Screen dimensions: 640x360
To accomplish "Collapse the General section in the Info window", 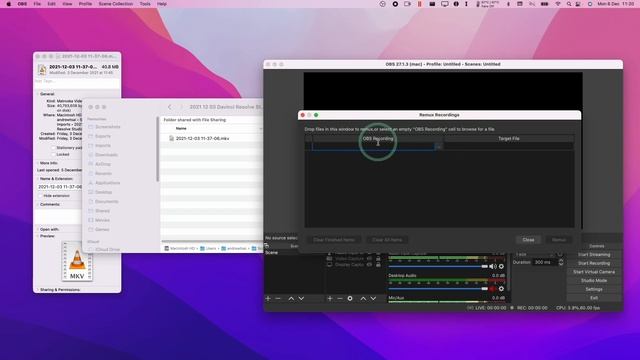I will [38, 94].
